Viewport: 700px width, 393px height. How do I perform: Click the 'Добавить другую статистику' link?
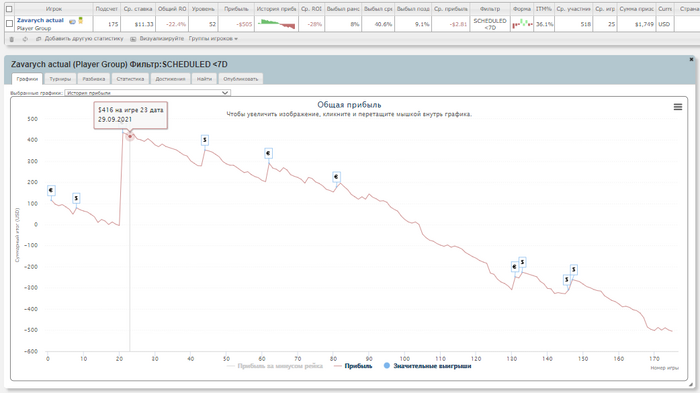84,39
